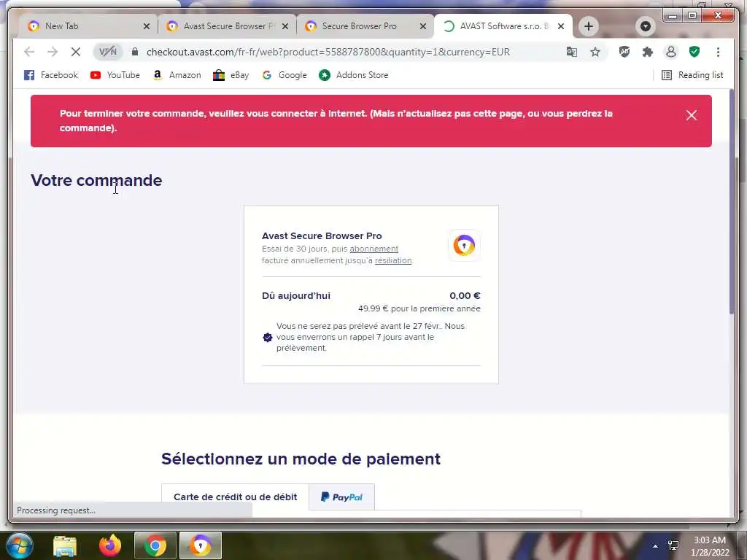The width and height of the screenshot is (747, 560).
Task: Follow the abonnement link
Action: click(x=374, y=249)
